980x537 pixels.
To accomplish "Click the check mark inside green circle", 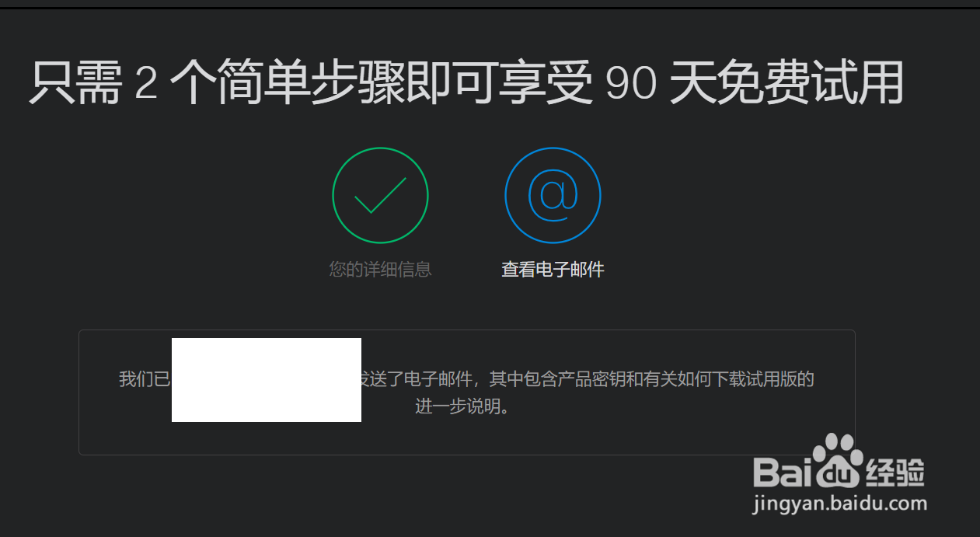I will click(381, 195).
